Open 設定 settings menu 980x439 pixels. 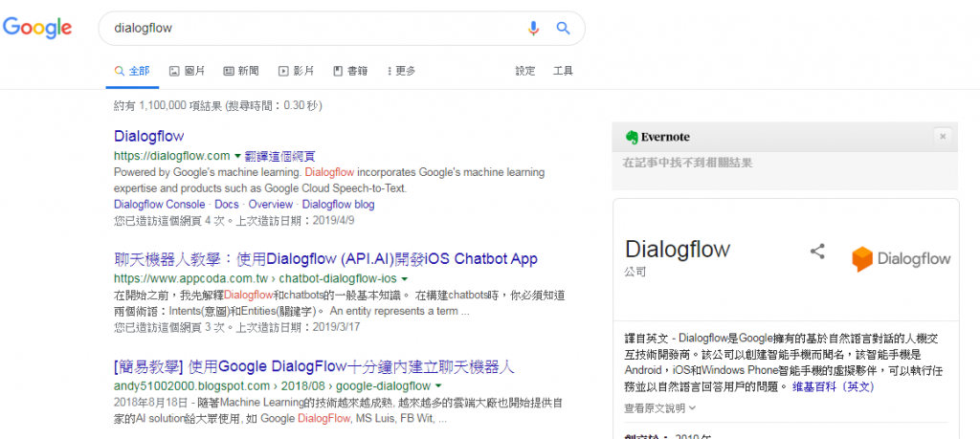pyautogui.click(x=525, y=71)
